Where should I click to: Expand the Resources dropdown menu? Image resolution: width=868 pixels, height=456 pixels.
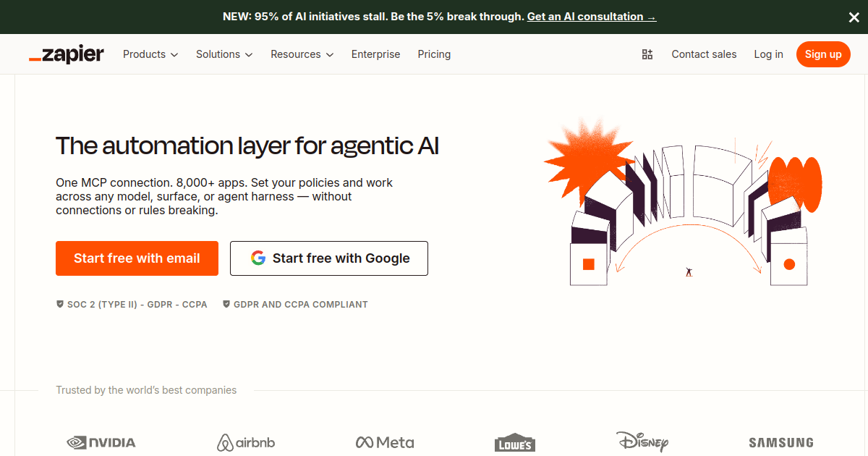tap(302, 54)
